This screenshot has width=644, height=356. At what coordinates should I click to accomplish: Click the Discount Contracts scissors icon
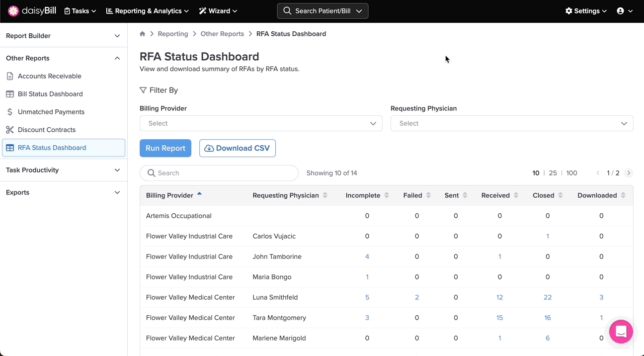(x=10, y=130)
